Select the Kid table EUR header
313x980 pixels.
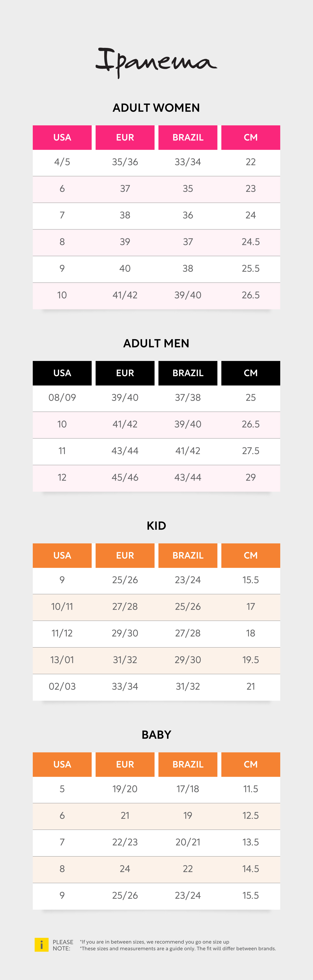click(x=125, y=556)
